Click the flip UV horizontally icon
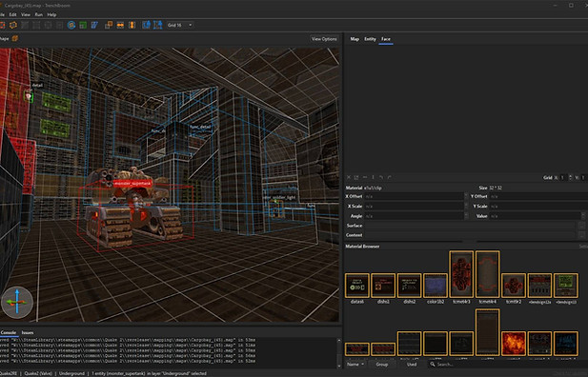 click(365, 177)
